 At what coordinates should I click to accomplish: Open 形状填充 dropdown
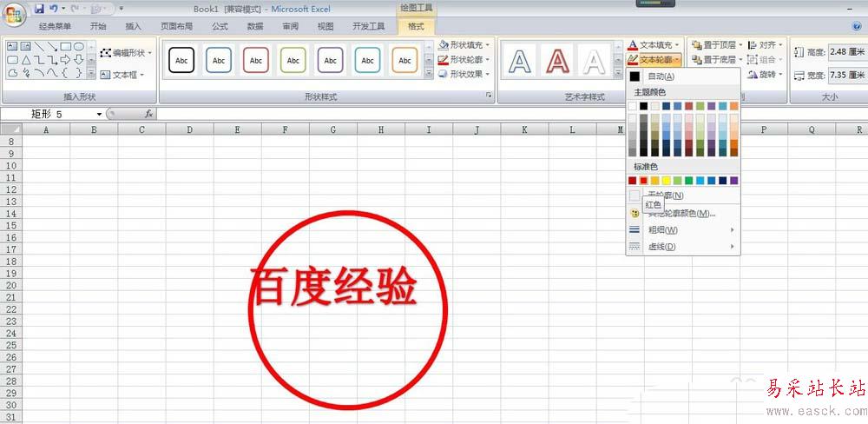(x=464, y=45)
